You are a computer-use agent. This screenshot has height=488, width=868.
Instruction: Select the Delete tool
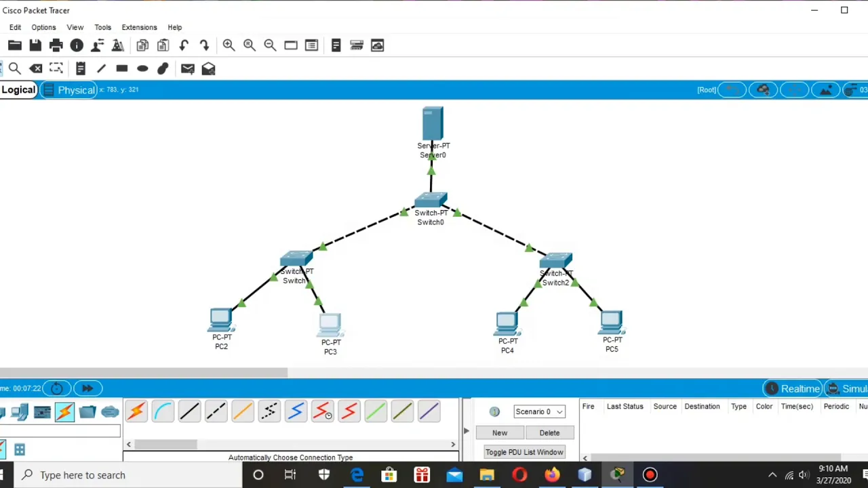[x=36, y=68]
